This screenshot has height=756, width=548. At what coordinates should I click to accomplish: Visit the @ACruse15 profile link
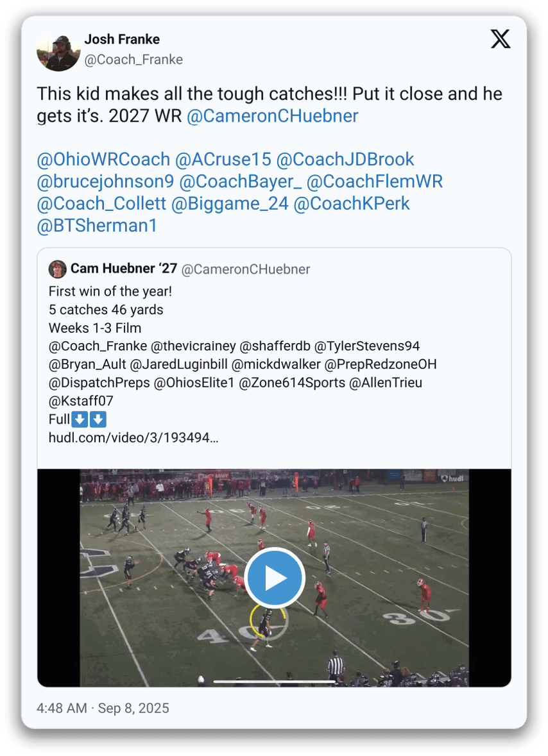click(223, 160)
